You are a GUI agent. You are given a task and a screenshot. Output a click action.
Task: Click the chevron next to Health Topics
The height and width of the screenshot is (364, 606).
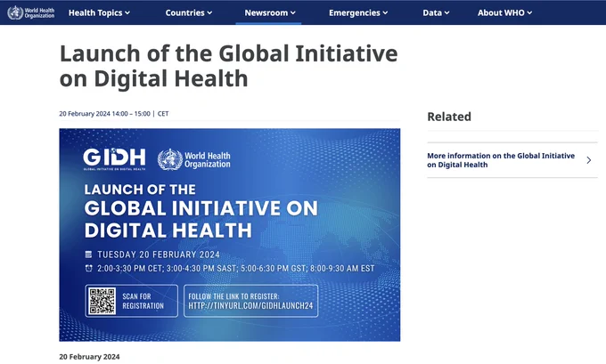[127, 13]
